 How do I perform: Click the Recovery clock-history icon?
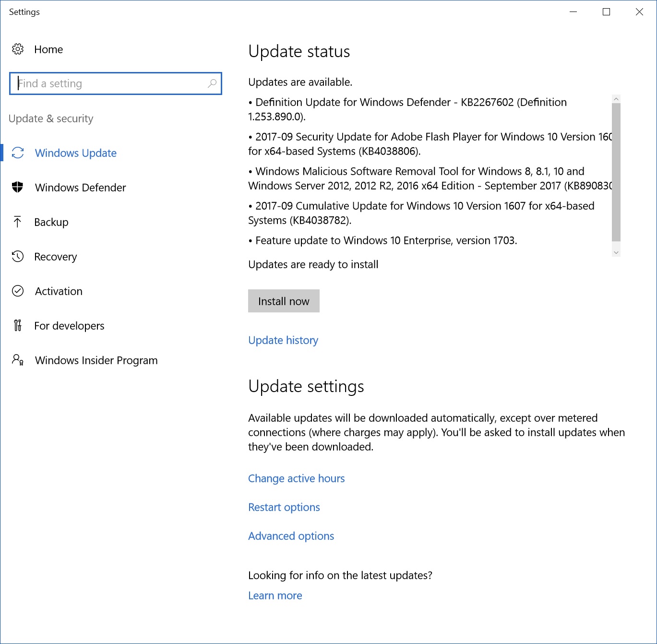coord(18,256)
